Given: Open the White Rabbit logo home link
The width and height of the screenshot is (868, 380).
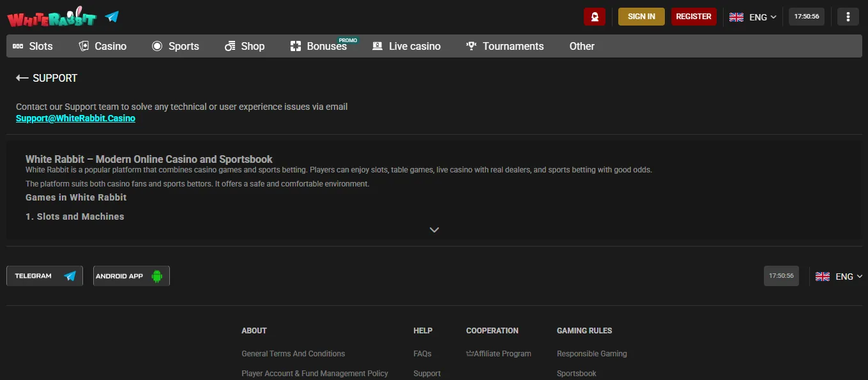Looking at the screenshot, I should 52,17.
